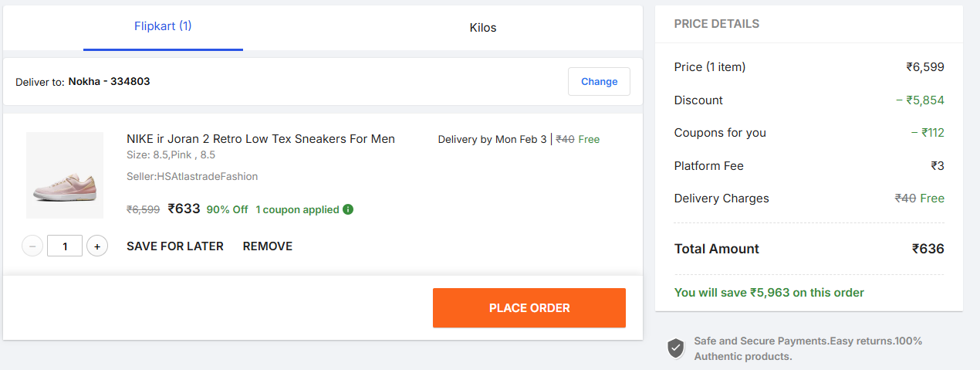Open the NIKE ir Joran 2 product title
This screenshot has width=980, height=370.
click(x=261, y=139)
